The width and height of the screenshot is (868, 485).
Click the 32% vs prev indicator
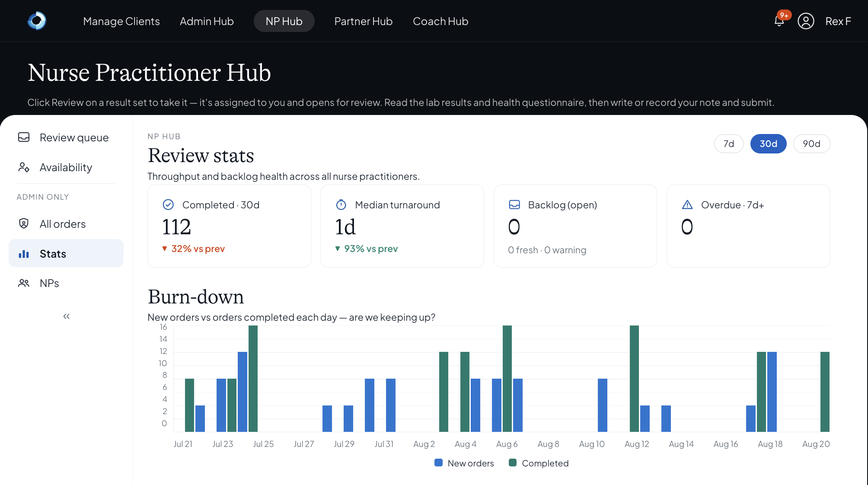pyautogui.click(x=193, y=249)
